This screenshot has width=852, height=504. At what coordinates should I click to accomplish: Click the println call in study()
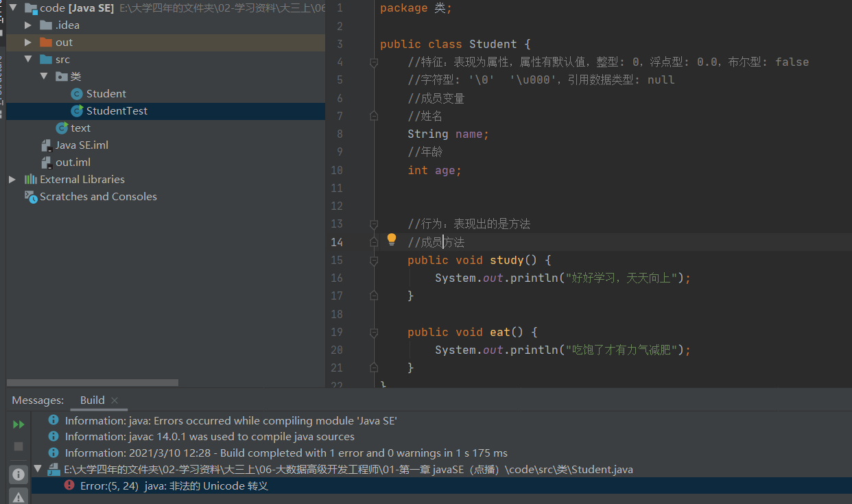563,278
